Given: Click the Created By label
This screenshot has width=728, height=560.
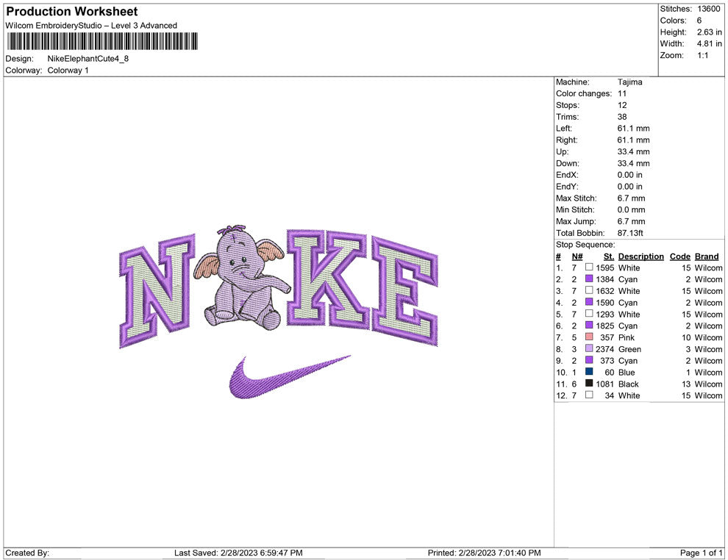Looking at the screenshot, I should click(27, 553).
